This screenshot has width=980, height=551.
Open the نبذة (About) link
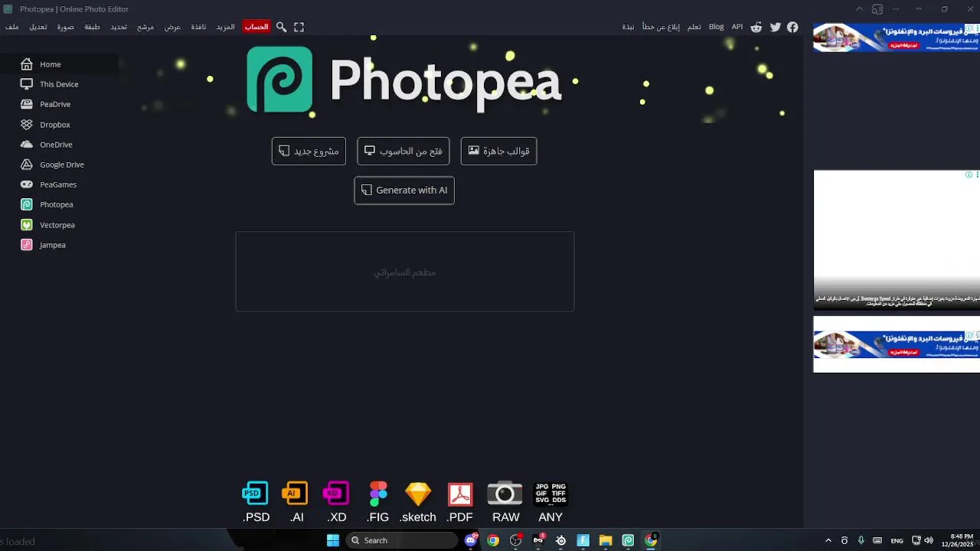(x=628, y=27)
